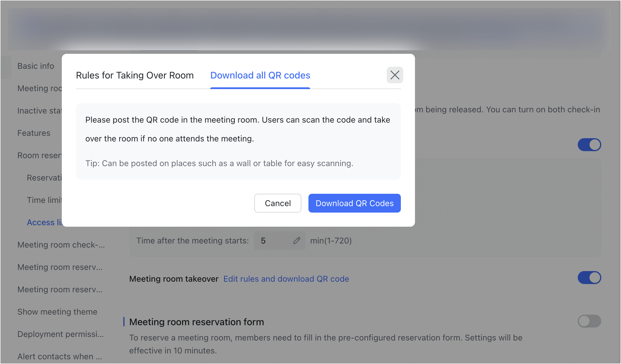Open Meeting room check-in settings
Image resolution: width=621 pixels, height=364 pixels.
coord(61,244)
